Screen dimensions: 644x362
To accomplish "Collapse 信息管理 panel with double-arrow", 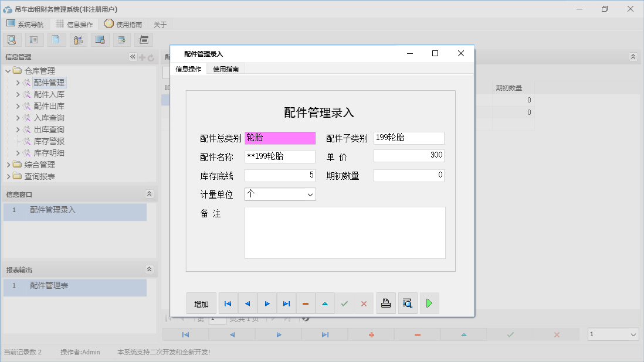I will [132, 57].
